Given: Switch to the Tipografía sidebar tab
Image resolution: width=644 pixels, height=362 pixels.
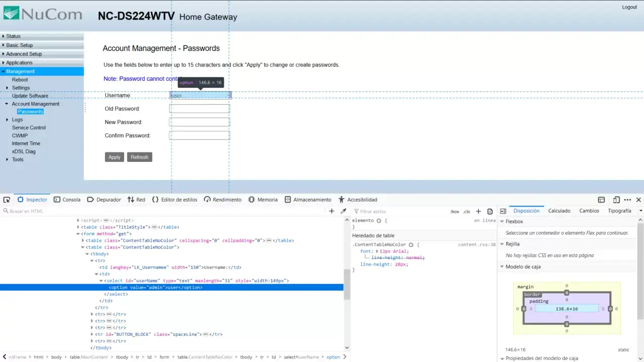Looking at the screenshot, I should click(619, 211).
